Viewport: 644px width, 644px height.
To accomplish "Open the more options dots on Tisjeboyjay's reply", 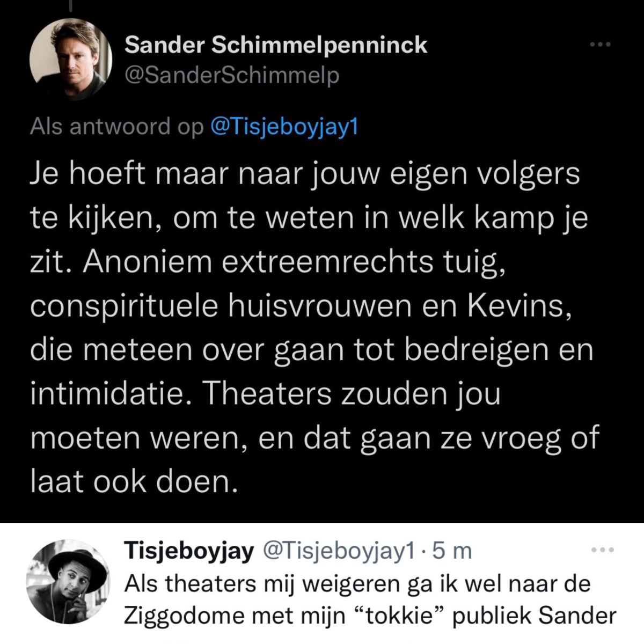I will click(x=602, y=550).
